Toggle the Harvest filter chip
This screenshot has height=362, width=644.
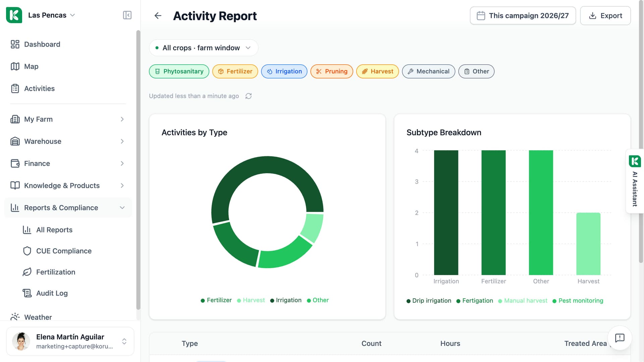(377, 71)
